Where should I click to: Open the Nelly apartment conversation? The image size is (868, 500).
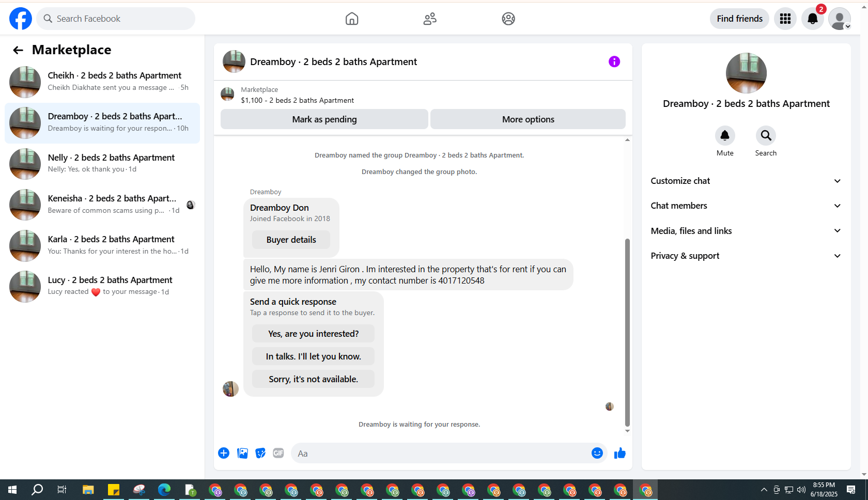click(102, 164)
